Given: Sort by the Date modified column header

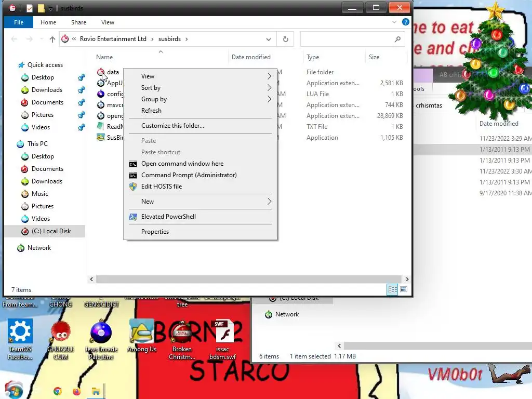Looking at the screenshot, I should tap(251, 57).
